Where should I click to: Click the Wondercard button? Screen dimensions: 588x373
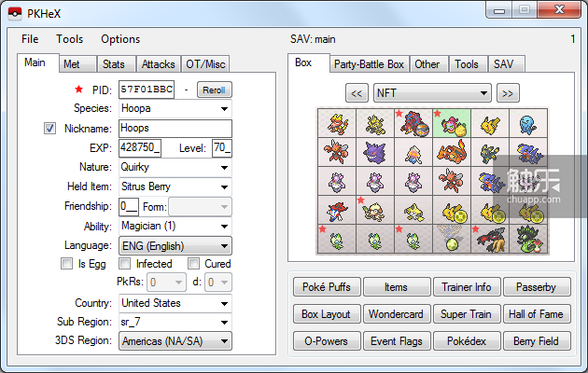397,314
